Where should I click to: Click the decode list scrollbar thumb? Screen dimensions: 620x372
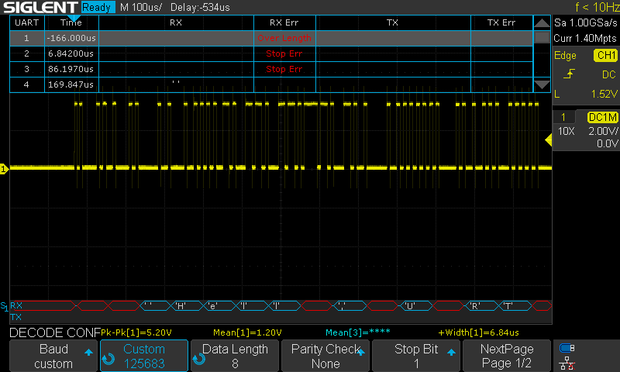(542, 38)
